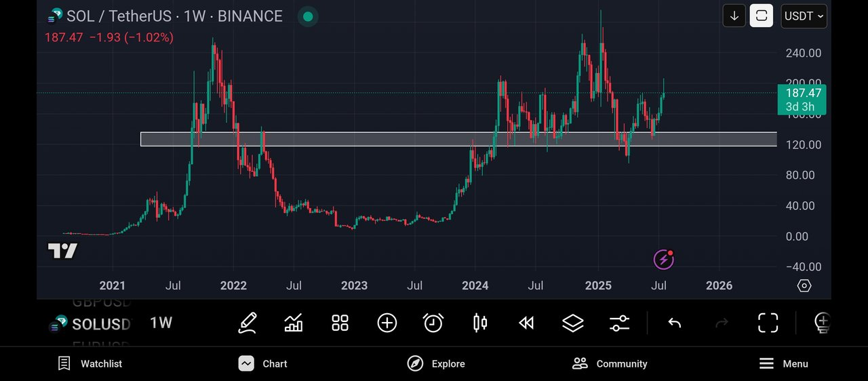Tap the purple lightning event marker
Viewport: 868px width, 381px height.
coord(663,259)
